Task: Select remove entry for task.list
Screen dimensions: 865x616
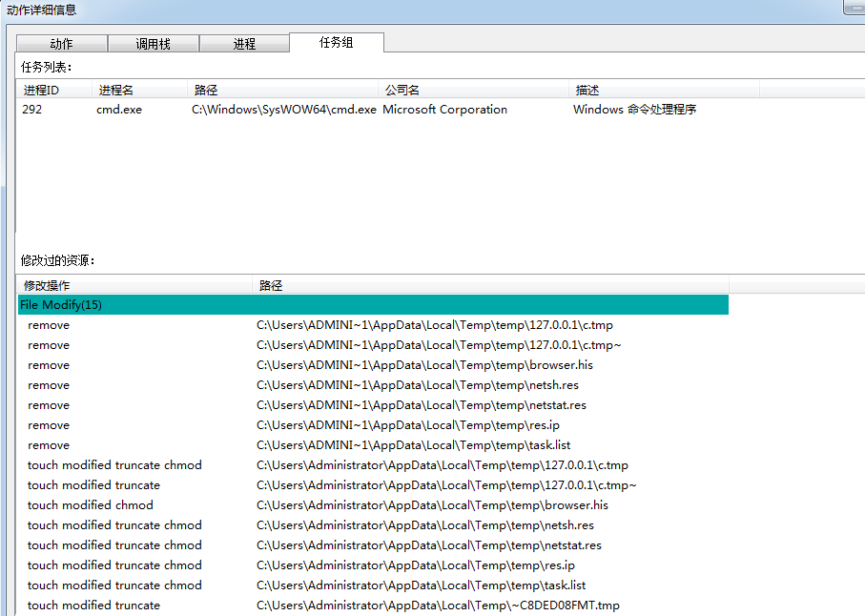Action: 49,445
